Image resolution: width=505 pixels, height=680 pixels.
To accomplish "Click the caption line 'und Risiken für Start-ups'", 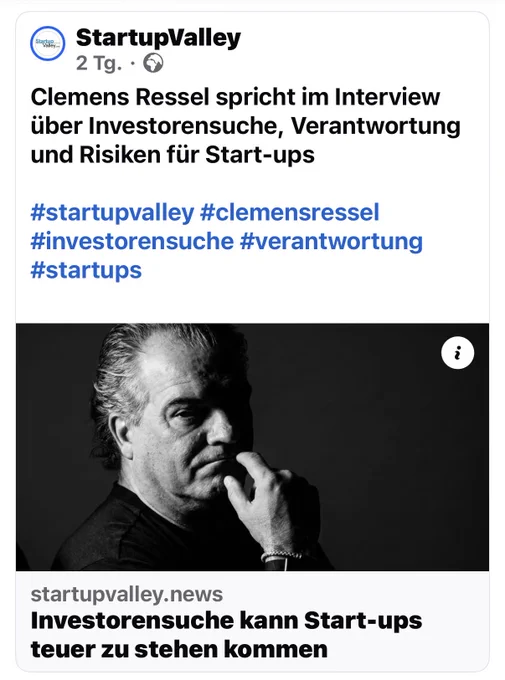I will [x=172, y=154].
